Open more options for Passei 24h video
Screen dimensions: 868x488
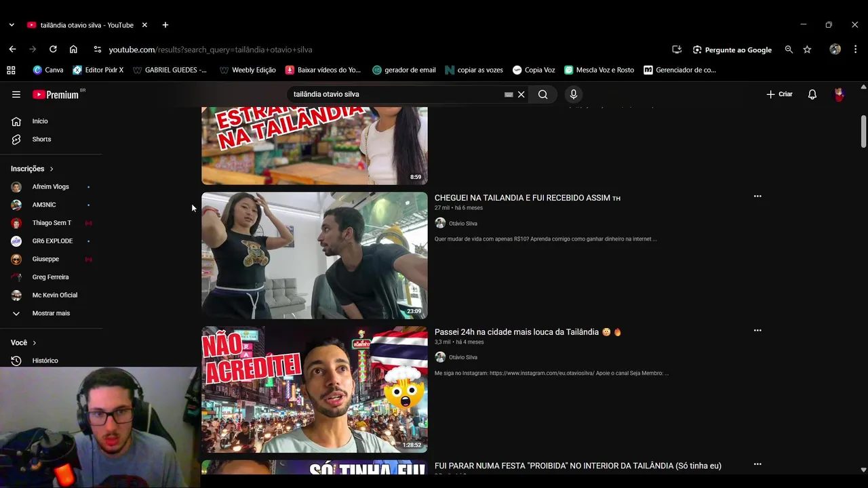[757, 331]
